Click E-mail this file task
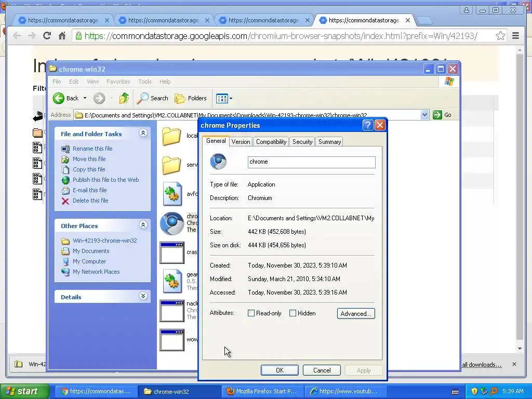The height and width of the screenshot is (399, 532). [89, 190]
